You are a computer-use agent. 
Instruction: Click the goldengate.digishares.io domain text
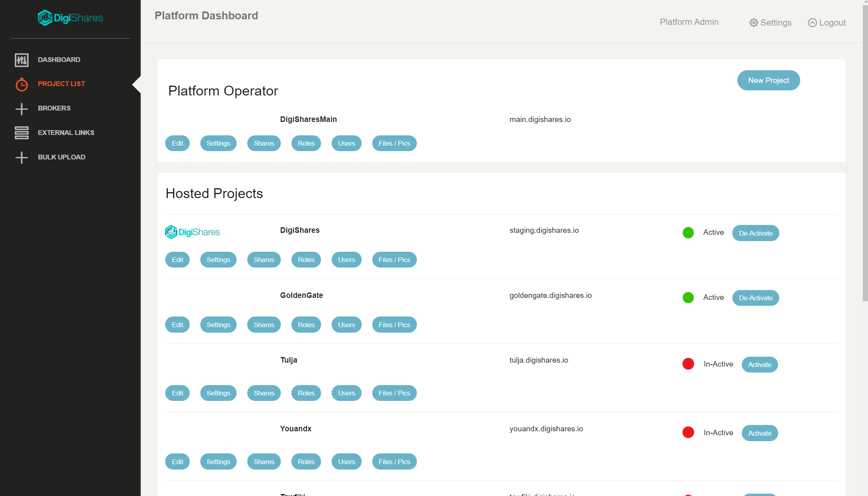pyautogui.click(x=551, y=295)
